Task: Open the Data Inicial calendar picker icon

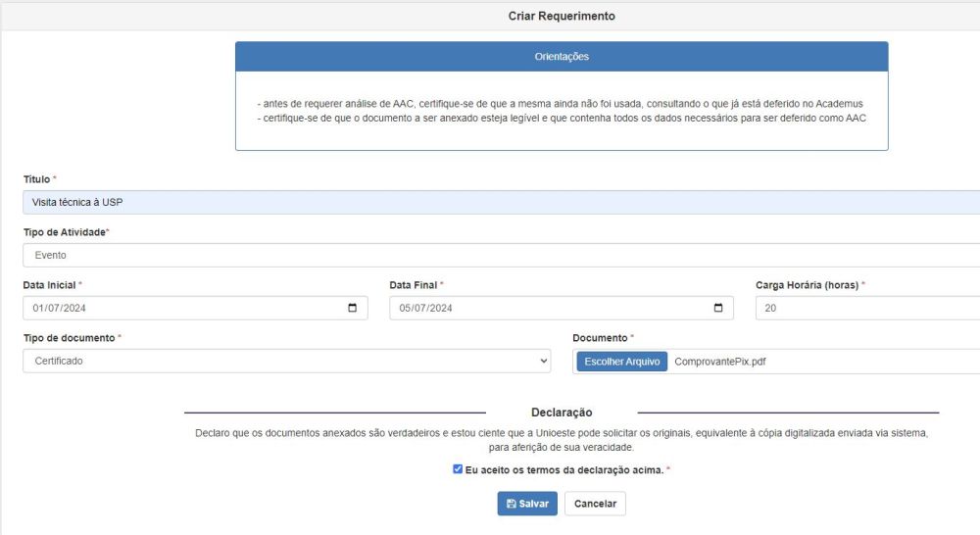Action: click(x=353, y=309)
